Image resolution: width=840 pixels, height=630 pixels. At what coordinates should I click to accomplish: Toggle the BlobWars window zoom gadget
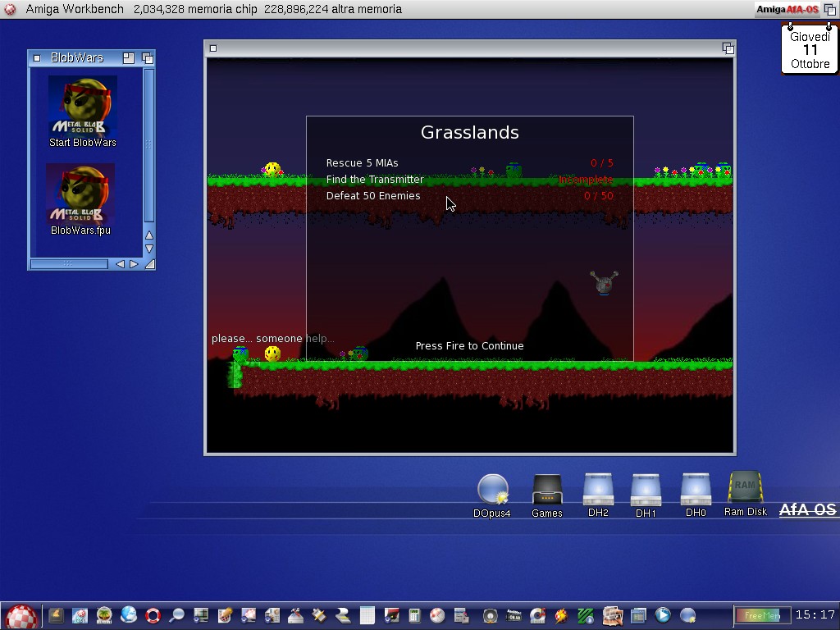tap(129, 58)
